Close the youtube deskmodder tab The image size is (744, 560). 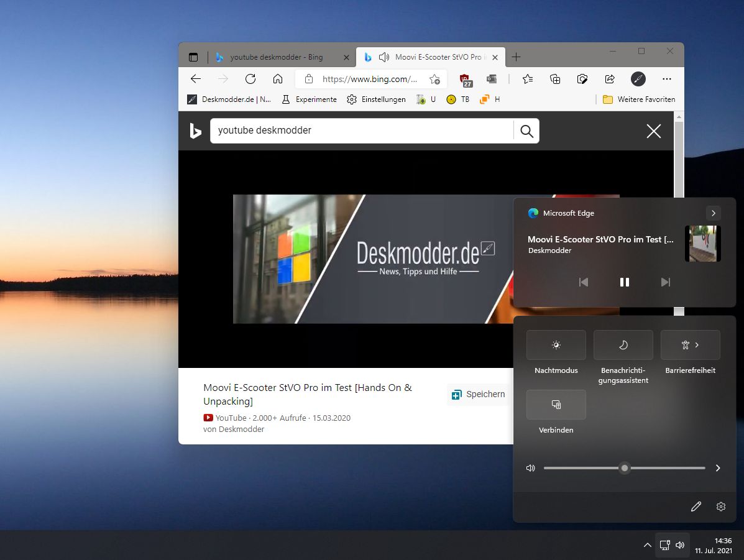346,57
